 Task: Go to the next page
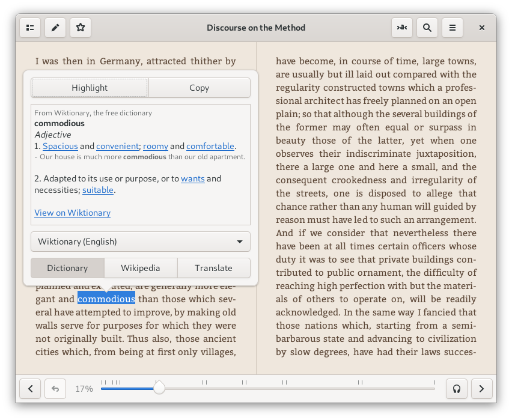[x=481, y=389]
